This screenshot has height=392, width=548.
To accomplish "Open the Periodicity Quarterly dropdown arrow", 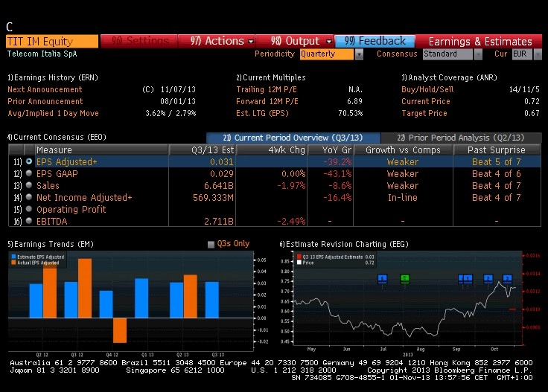I will (359, 54).
